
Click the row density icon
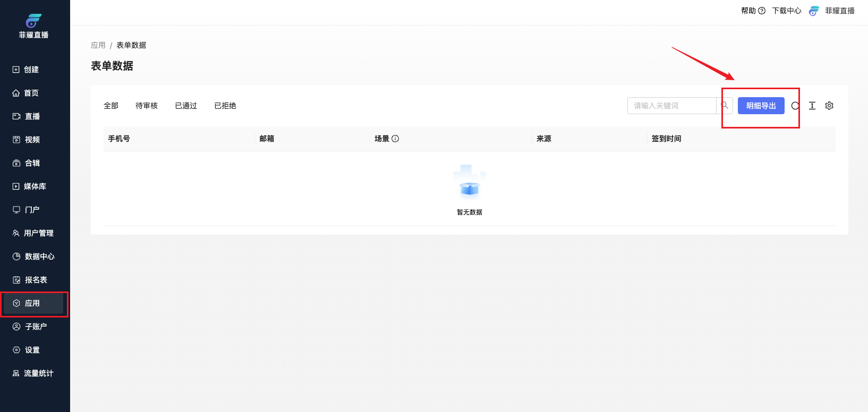click(x=812, y=106)
